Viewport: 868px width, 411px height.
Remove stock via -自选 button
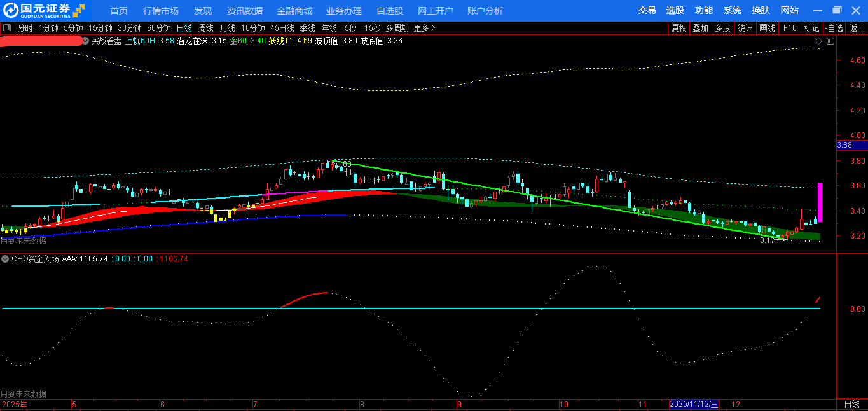click(834, 28)
